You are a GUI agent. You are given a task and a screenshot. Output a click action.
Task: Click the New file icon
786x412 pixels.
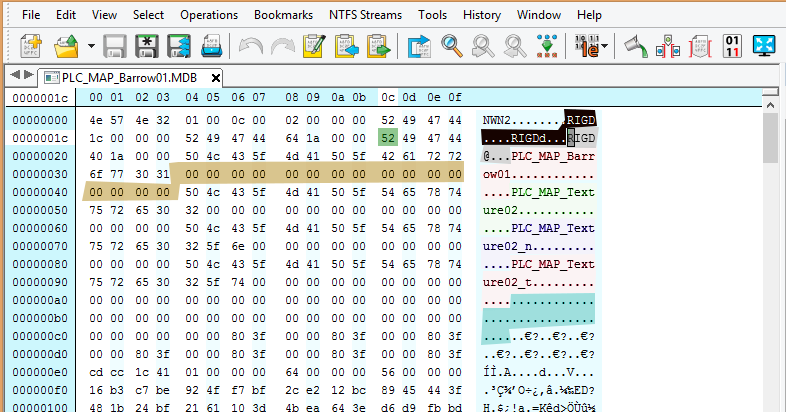[x=31, y=46]
